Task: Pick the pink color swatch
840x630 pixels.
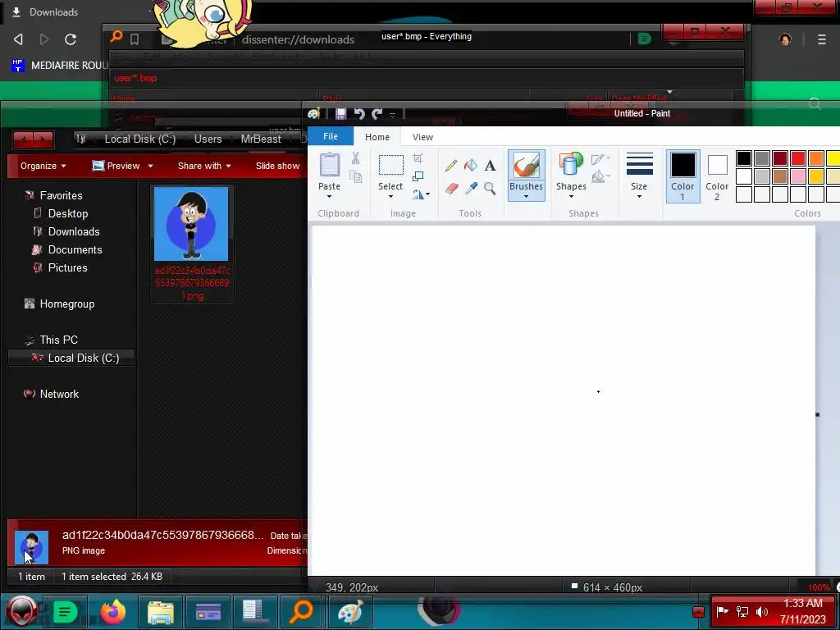Action: point(797,176)
